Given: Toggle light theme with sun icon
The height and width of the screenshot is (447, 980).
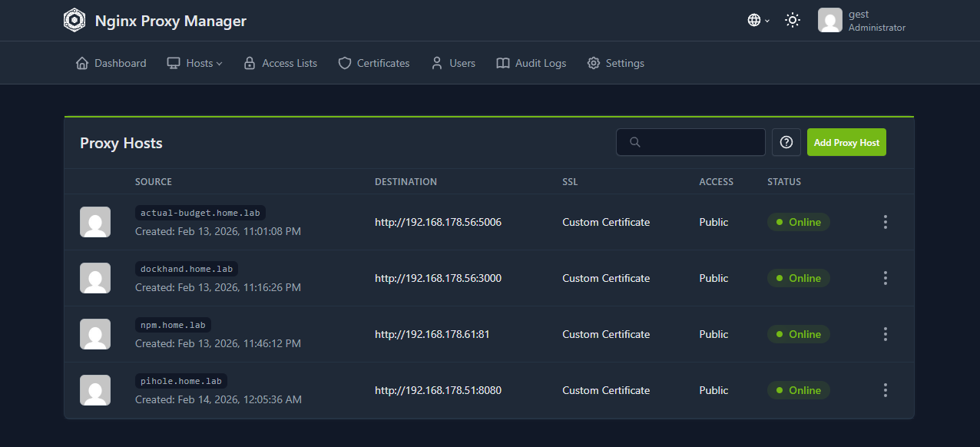Looking at the screenshot, I should (793, 20).
